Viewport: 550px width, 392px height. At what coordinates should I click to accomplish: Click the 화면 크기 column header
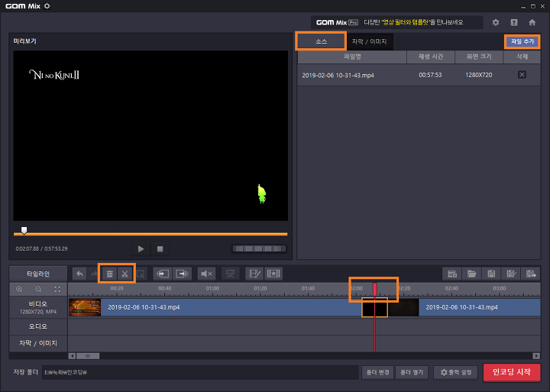(x=479, y=57)
